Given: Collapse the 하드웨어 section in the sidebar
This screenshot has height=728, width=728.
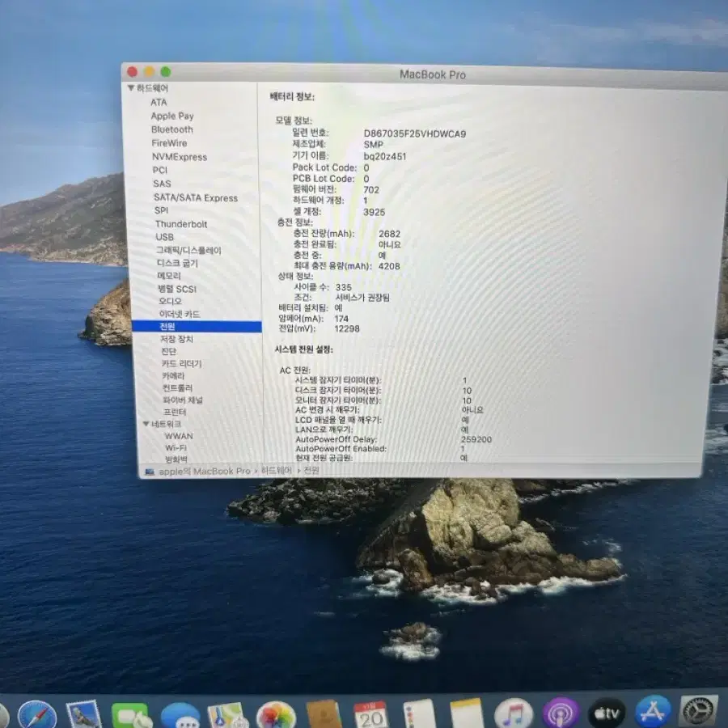Looking at the screenshot, I should pos(131,87).
